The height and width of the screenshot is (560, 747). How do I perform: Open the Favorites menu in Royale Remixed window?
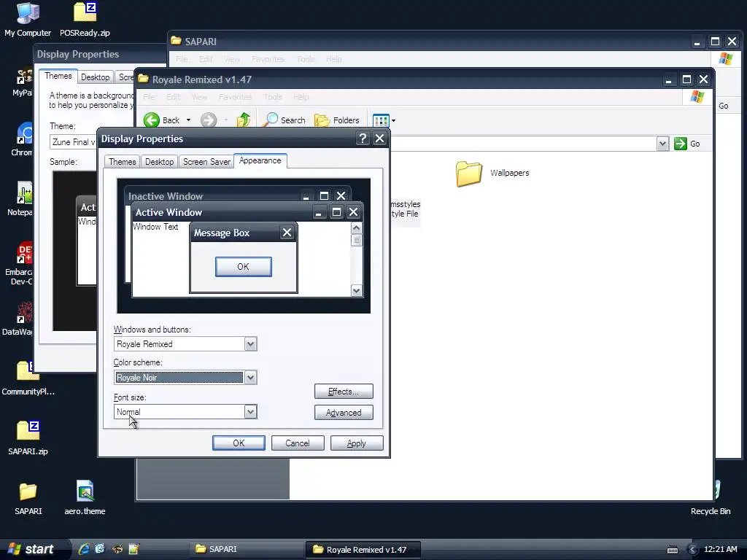(x=235, y=97)
